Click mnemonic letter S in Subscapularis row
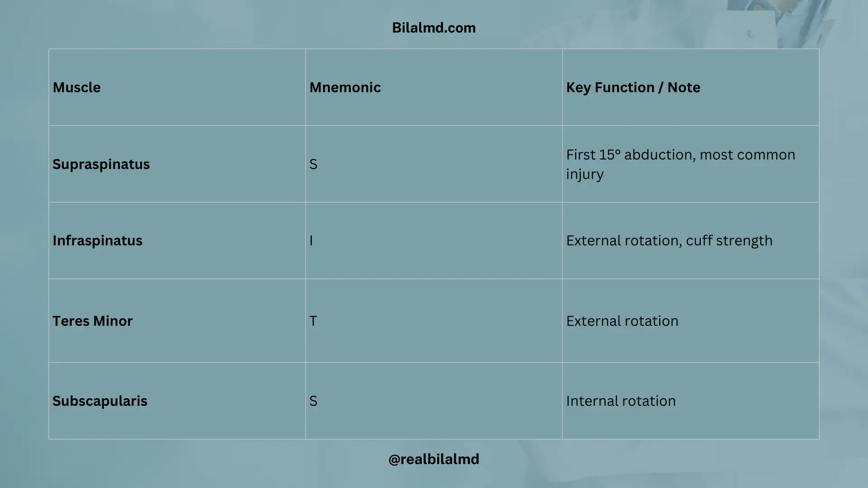This screenshot has height=488, width=868. (313, 401)
